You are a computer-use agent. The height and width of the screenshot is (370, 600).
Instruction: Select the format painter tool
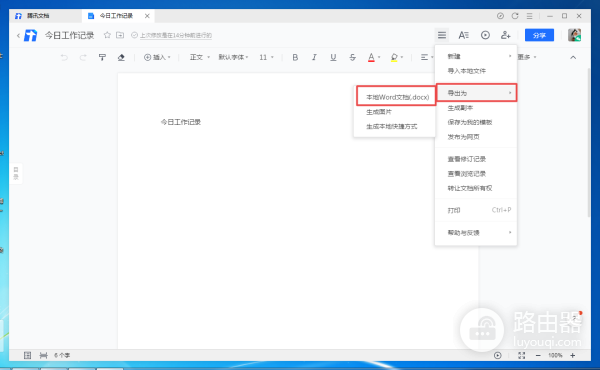click(102, 57)
